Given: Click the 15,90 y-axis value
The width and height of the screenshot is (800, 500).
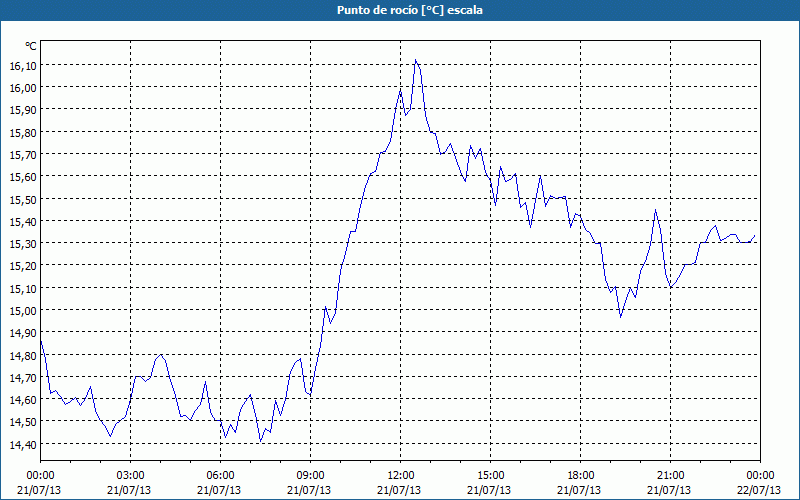Looking at the screenshot, I should tap(23, 109).
